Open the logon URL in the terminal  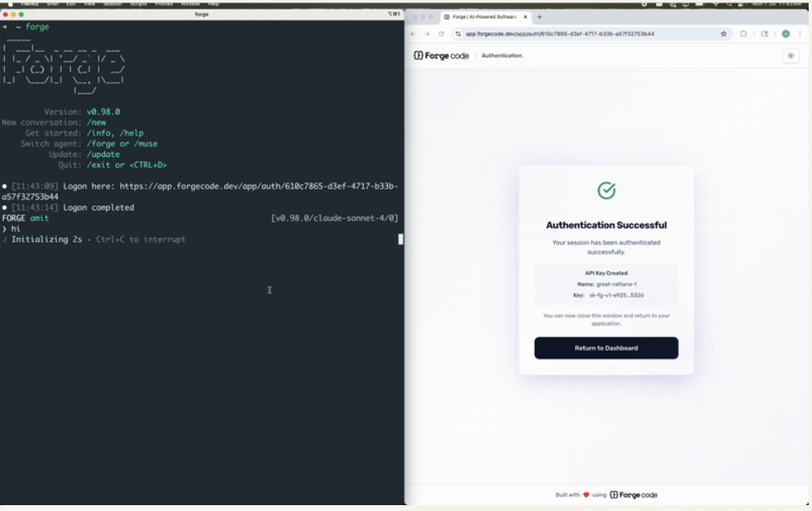[x=200, y=191]
